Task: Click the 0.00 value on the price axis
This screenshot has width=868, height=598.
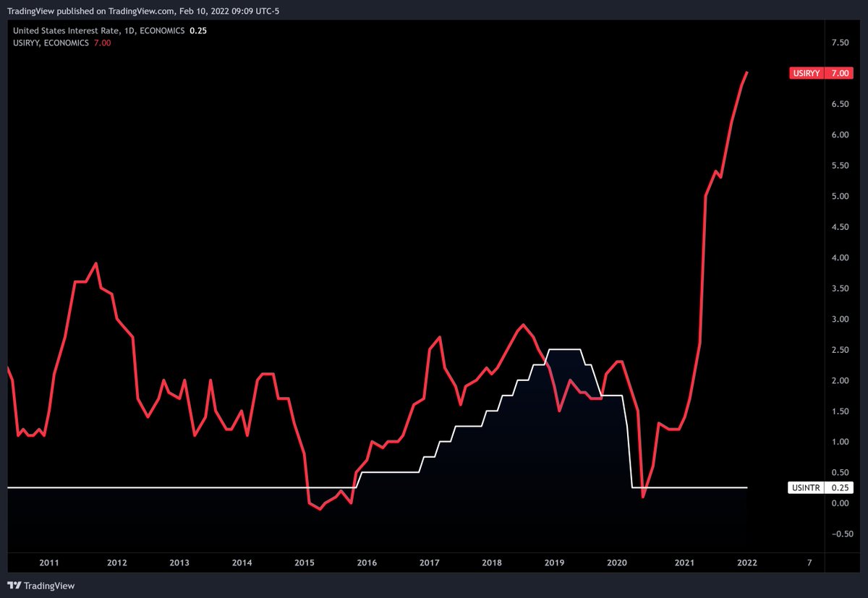Action: click(x=840, y=503)
